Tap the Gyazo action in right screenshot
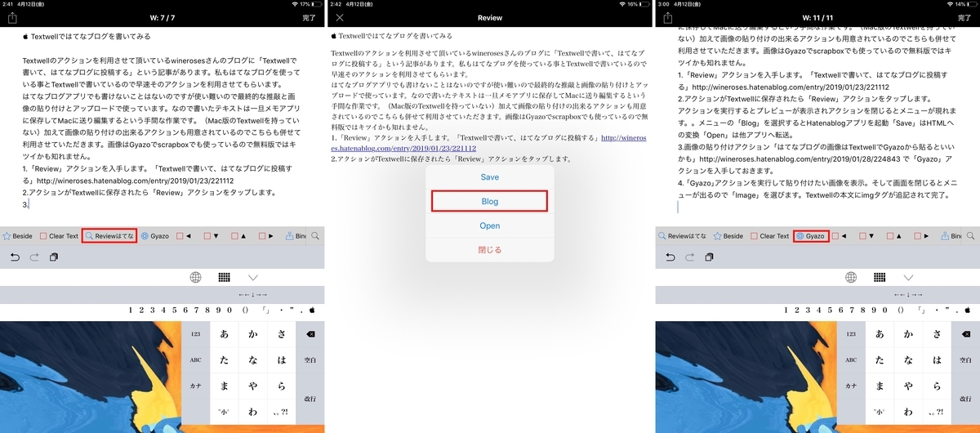 811,235
